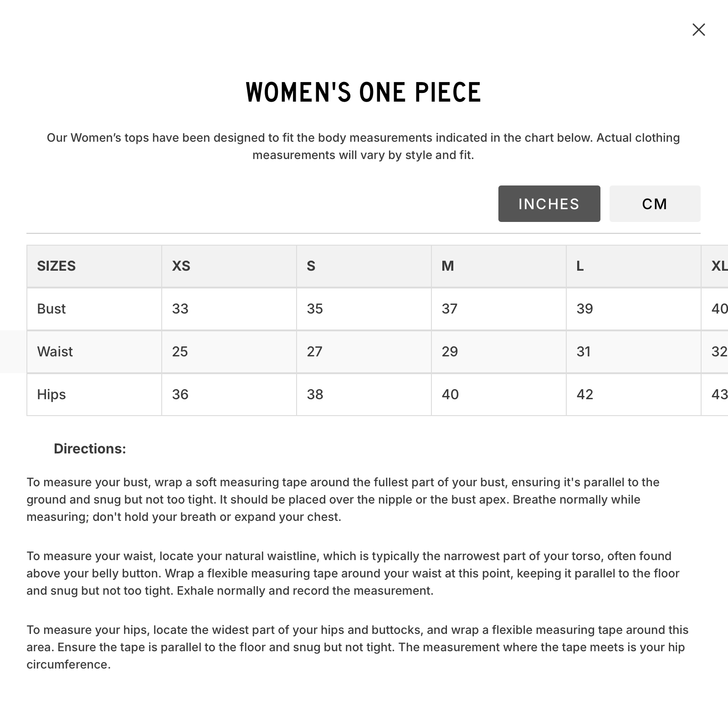Select the S size column header
The image size is (728, 710).
point(311,266)
